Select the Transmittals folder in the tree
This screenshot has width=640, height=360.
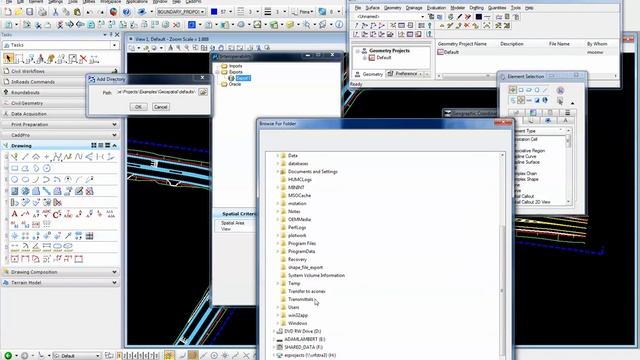[x=300, y=299]
